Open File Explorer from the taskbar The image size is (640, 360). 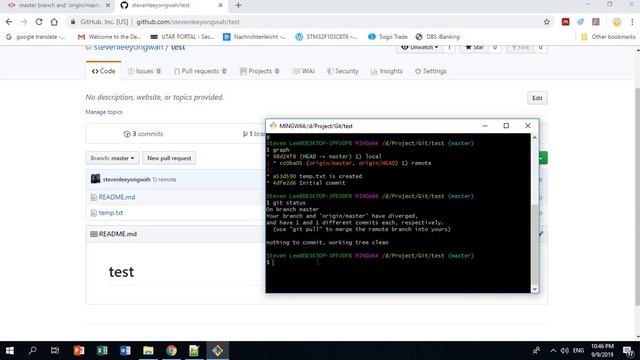point(148,351)
